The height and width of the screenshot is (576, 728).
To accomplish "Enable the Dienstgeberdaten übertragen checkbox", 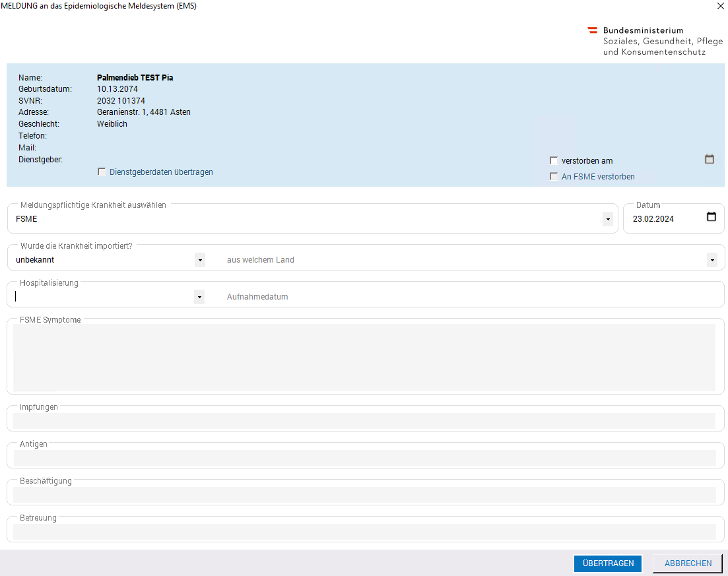I will [x=102, y=172].
